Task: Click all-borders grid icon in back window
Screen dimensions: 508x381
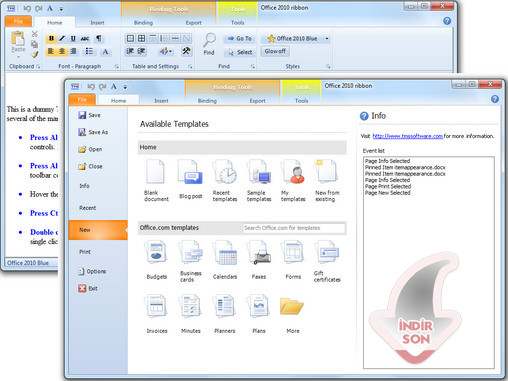Action: pyautogui.click(x=141, y=38)
